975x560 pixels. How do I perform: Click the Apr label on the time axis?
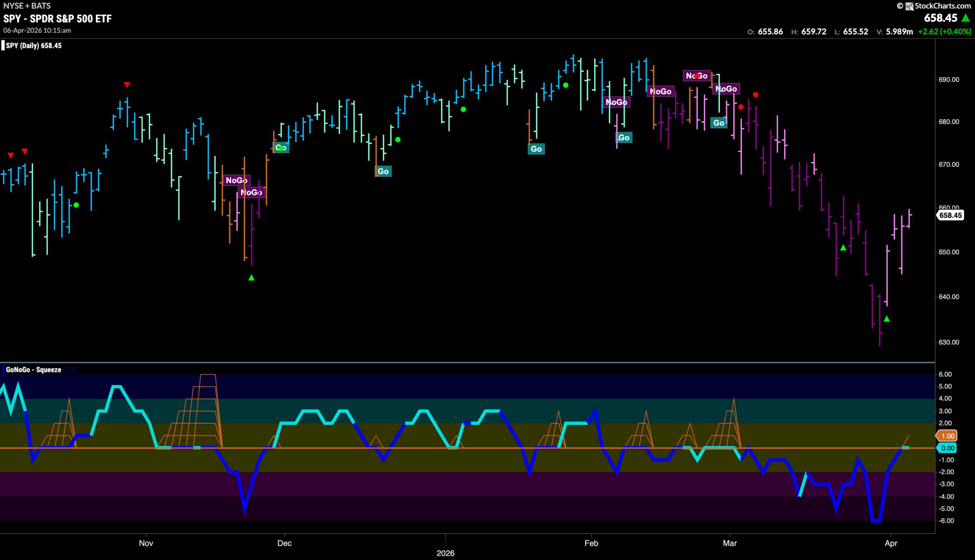(x=891, y=543)
